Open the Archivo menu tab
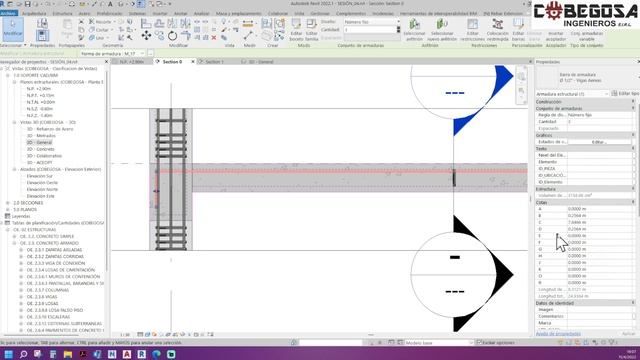Screen dimensions: 640x360 point(8,13)
